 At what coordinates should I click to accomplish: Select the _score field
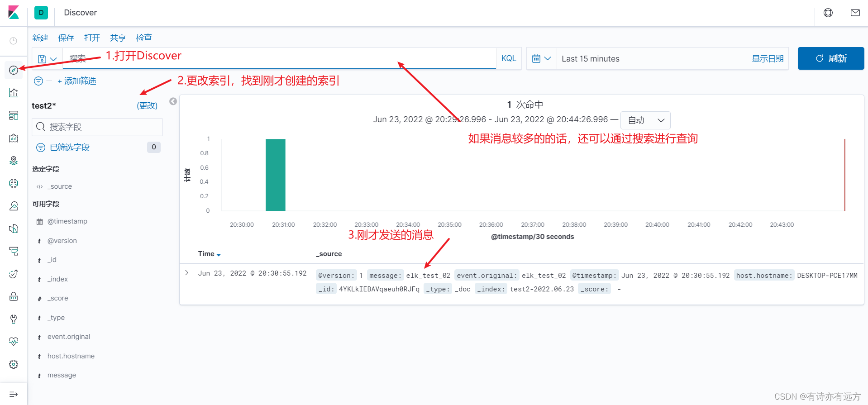(x=58, y=298)
